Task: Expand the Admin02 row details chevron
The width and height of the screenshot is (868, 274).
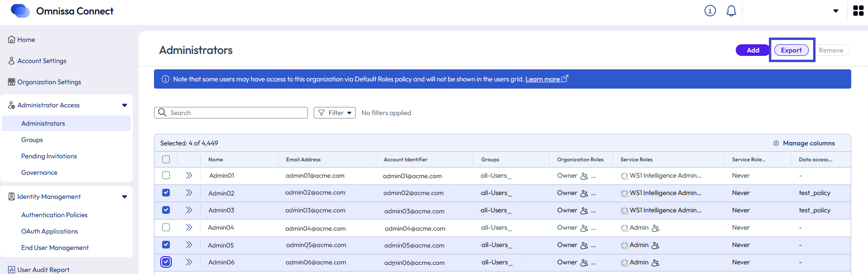Action: (189, 193)
